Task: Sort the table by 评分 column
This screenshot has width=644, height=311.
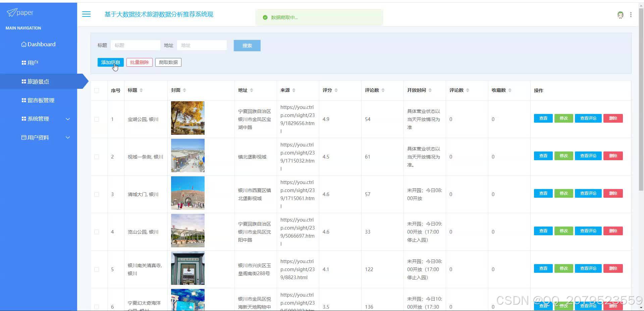Action: [x=335, y=90]
